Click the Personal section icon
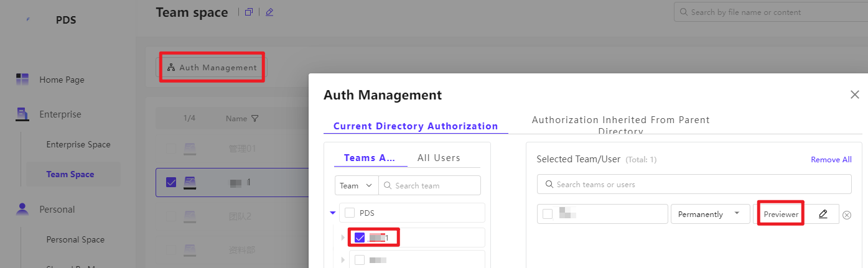Viewport: 868px width, 268px height. pos(22,209)
